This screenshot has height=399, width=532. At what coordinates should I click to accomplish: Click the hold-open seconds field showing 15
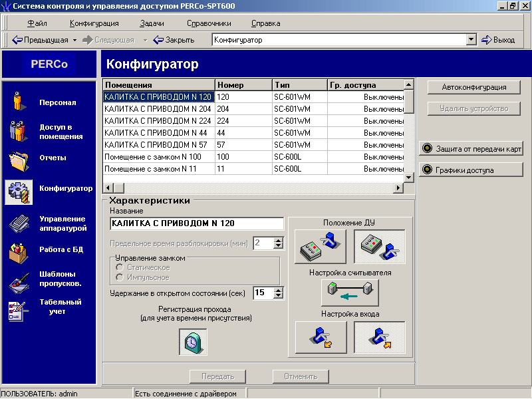(x=263, y=293)
